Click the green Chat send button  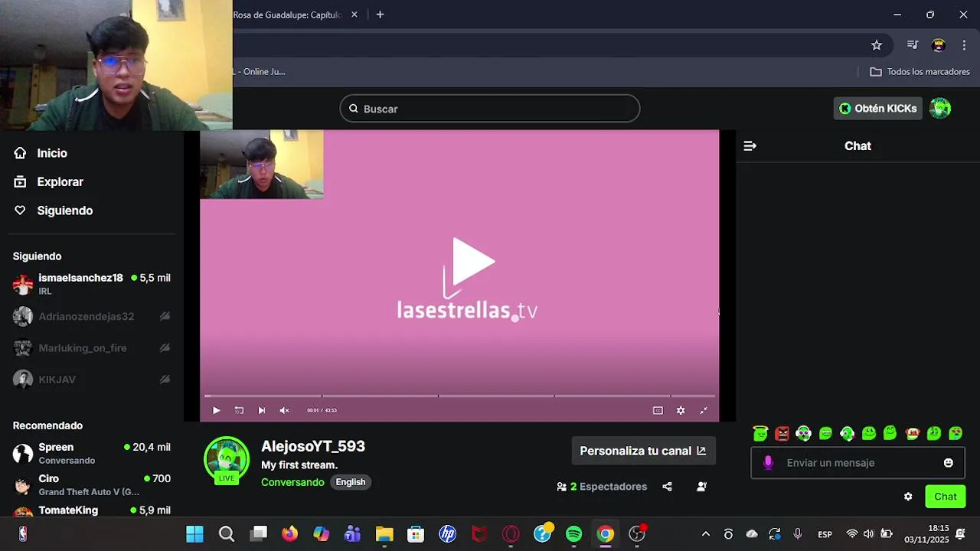point(946,497)
